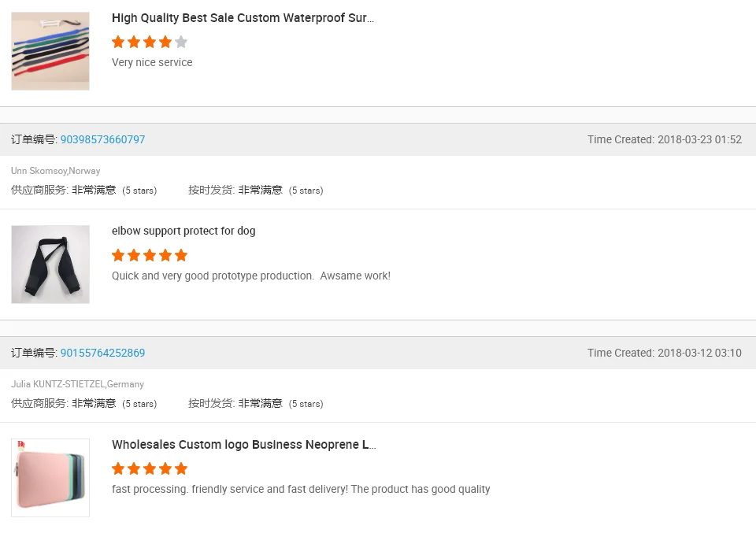Click reviewer name Unn Skomsoy,Norway
The image size is (756, 533).
55,171
